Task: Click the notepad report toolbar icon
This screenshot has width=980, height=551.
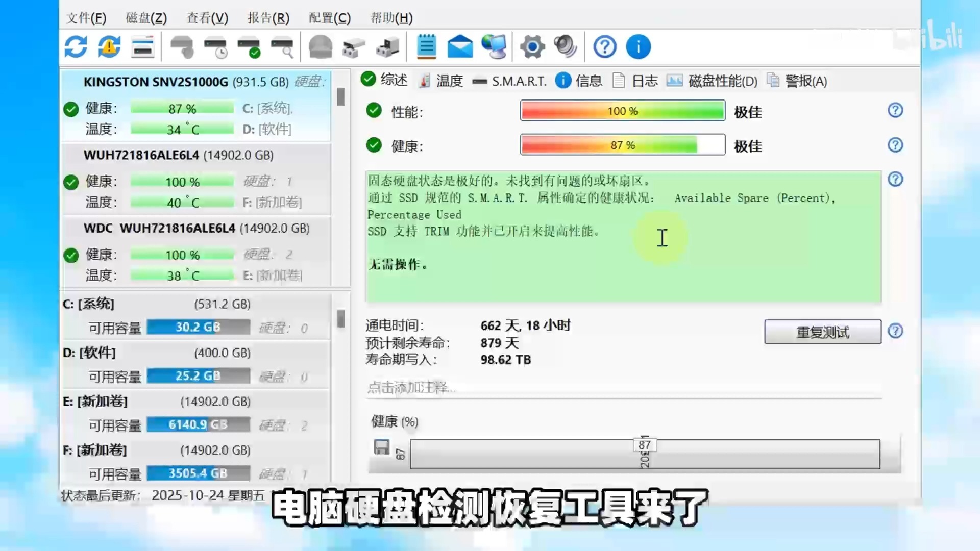Action: 426,47
